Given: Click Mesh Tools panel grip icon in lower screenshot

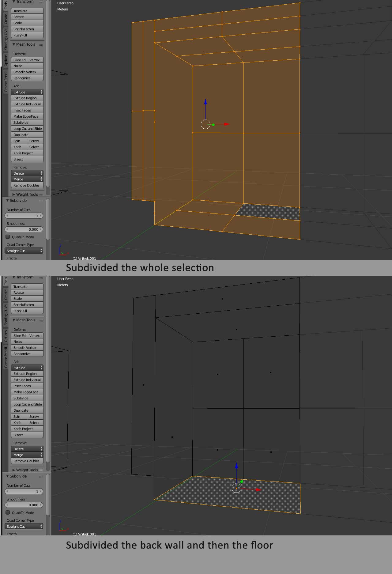Looking at the screenshot, I should point(41,320).
